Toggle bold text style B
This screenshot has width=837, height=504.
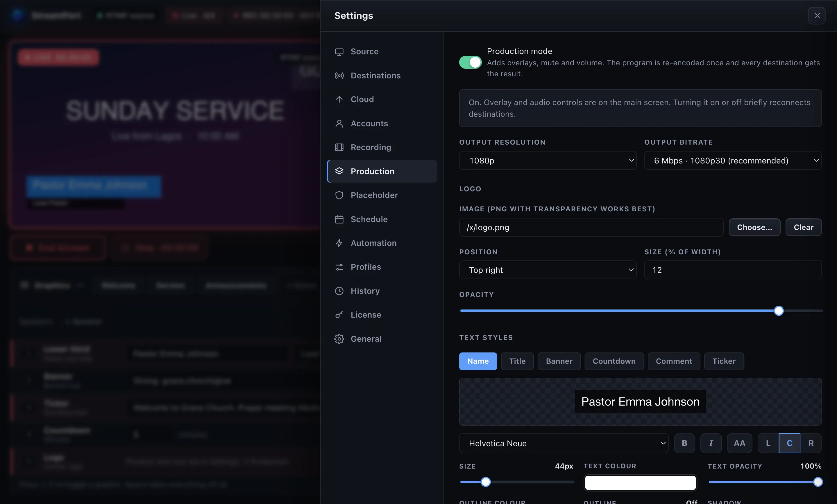pos(684,443)
